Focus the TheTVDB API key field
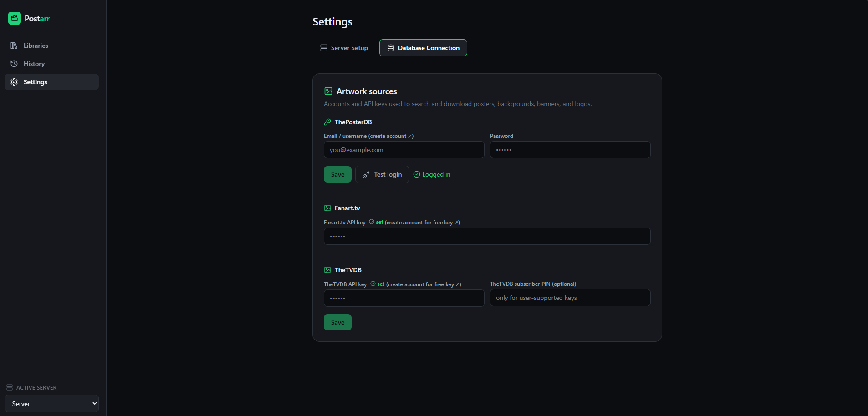The width and height of the screenshot is (868, 416). click(404, 298)
